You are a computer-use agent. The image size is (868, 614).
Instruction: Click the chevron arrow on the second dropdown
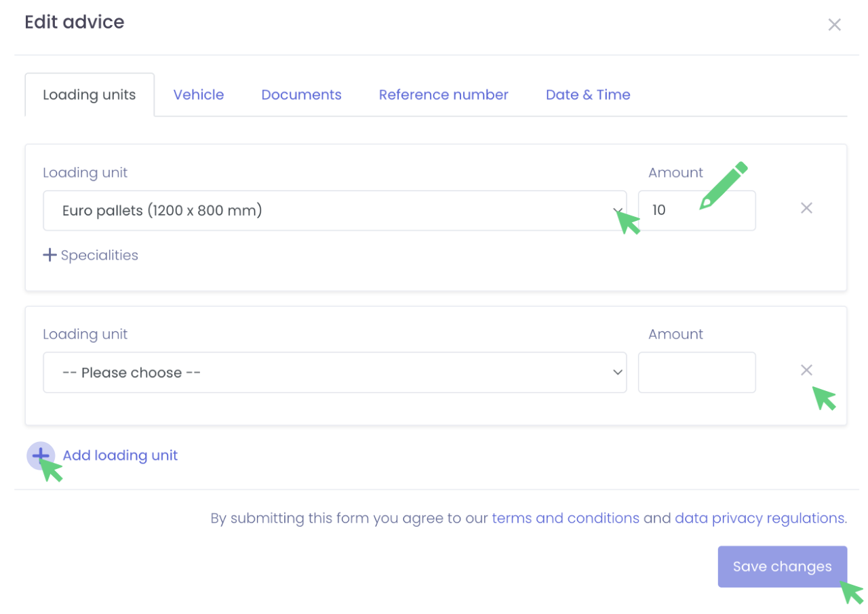(617, 372)
